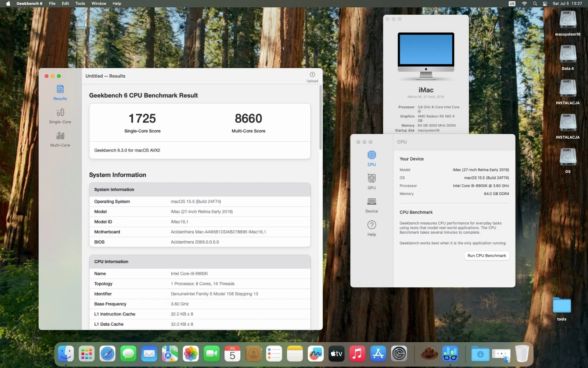
Task: Open FaceTime from the Dock
Action: tap(212, 354)
